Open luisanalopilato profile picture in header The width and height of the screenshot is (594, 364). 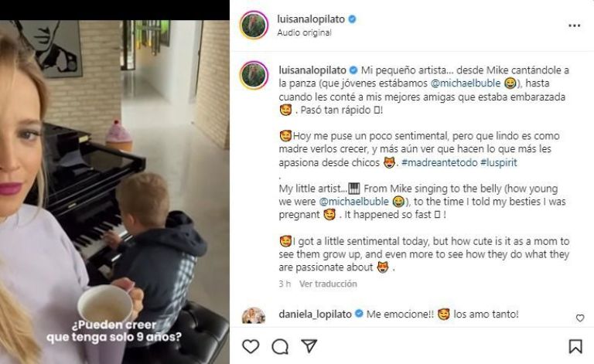point(254,26)
